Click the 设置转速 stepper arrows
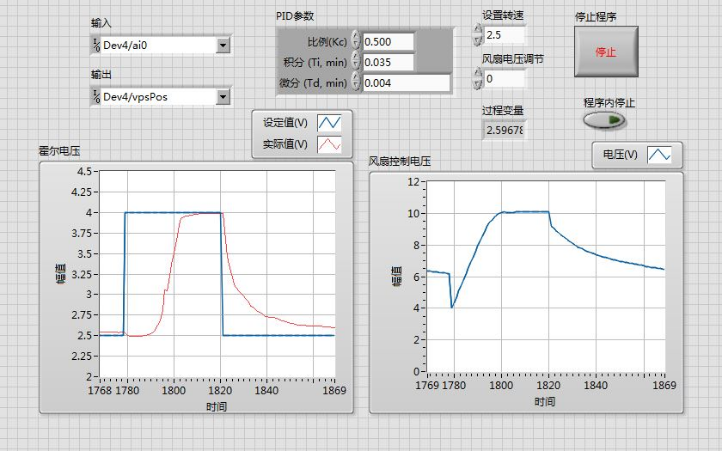 (x=477, y=35)
